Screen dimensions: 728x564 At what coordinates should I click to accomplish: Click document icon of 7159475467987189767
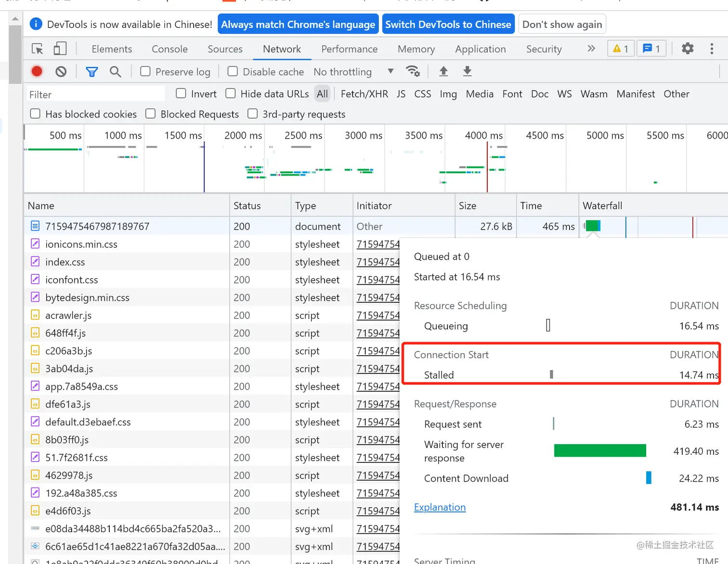(35, 226)
